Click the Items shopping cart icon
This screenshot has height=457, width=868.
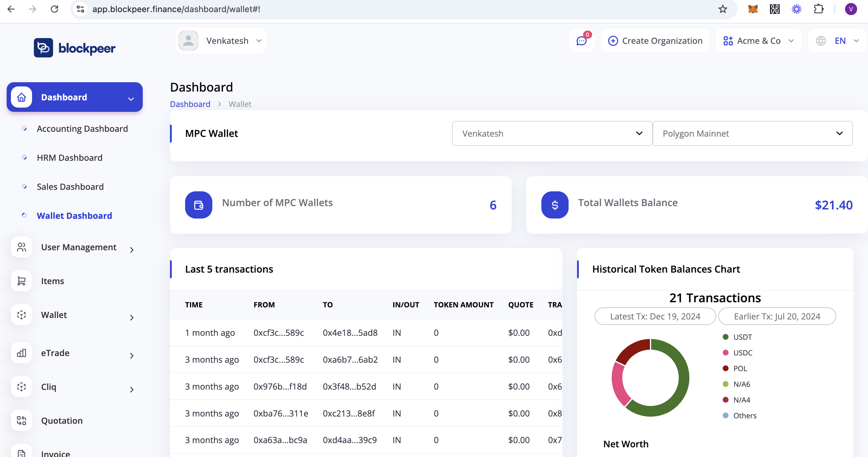[21, 280]
